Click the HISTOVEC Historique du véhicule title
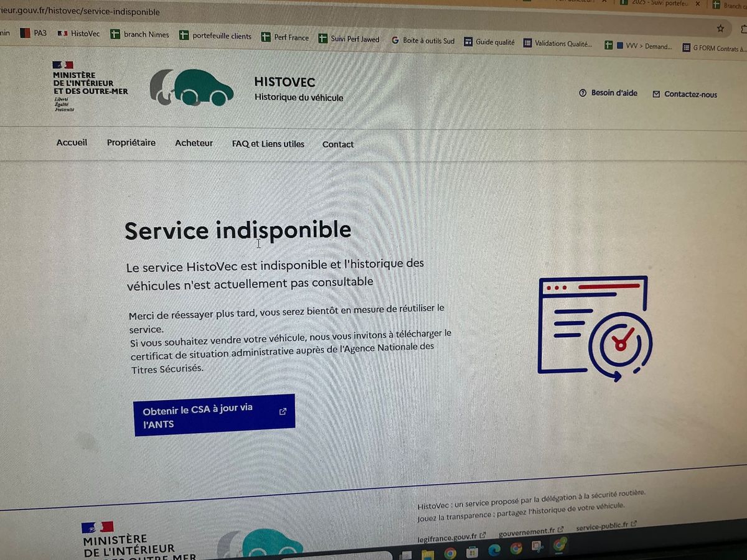Viewport: 747px width, 560px height. click(x=299, y=89)
